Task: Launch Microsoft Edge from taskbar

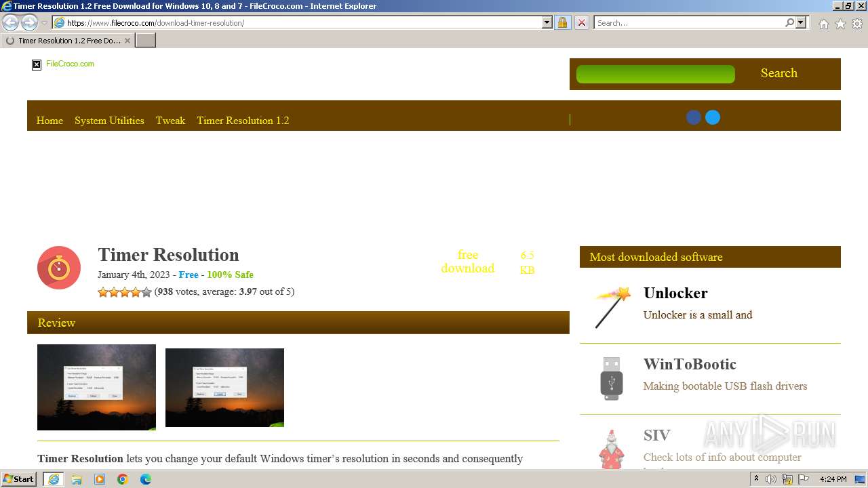Action: click(x=146, y=479)
